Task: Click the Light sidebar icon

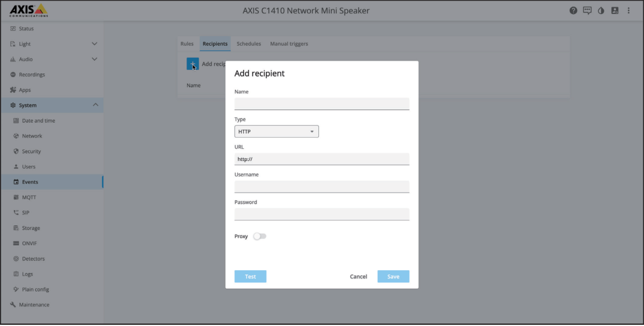Action: (13, 44)
